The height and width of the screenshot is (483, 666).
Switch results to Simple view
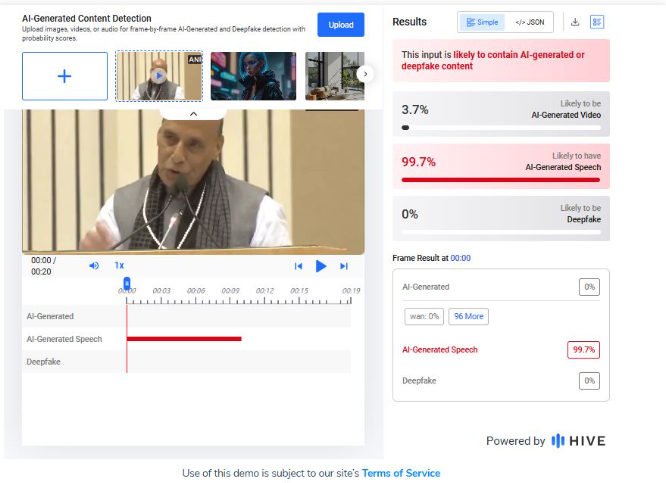482,22
